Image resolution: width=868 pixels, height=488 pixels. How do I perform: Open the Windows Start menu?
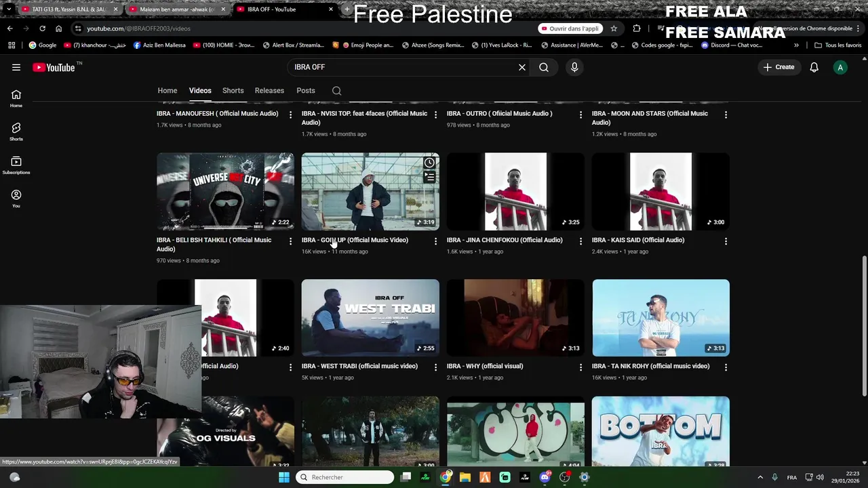(x=284, y=477)
